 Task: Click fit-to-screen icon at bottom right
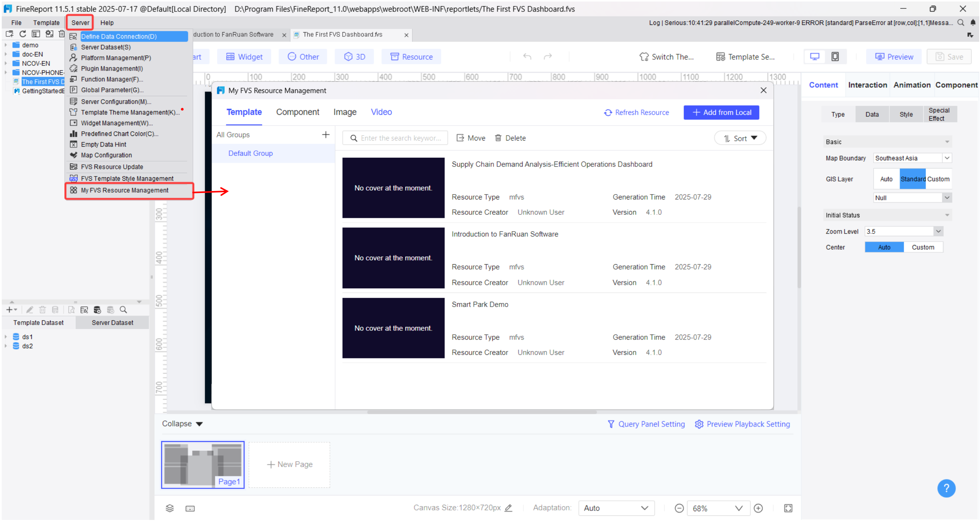[788, 508]
